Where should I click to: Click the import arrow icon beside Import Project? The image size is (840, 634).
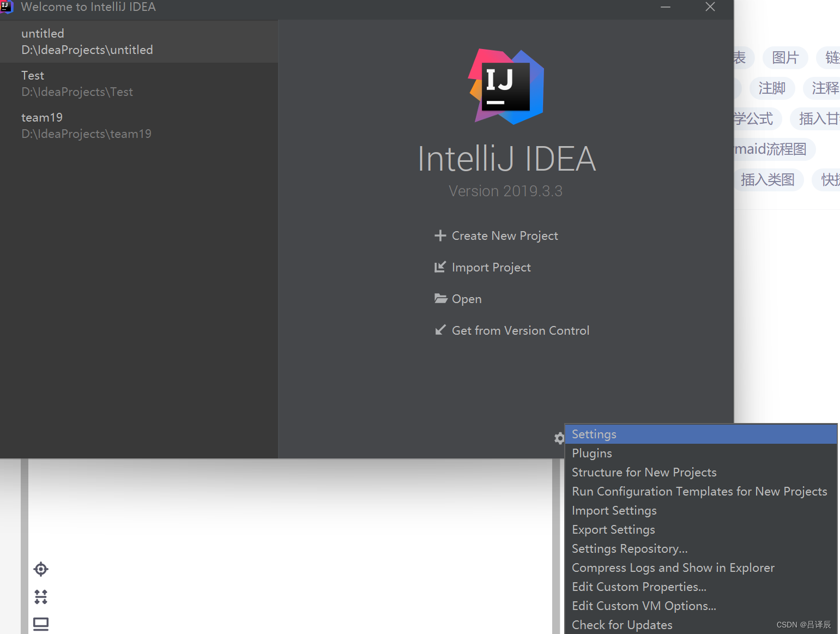pyautogui.click(x=440, y=267)
